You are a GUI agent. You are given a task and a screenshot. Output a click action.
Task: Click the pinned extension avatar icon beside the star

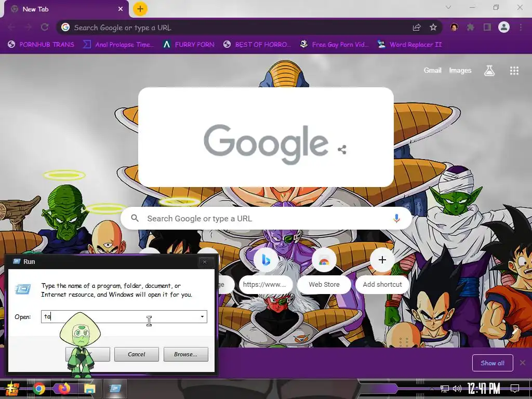point(454,27)
